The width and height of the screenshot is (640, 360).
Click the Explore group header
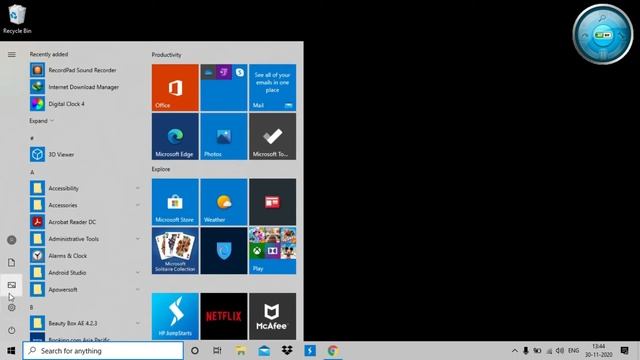(161, 169)
